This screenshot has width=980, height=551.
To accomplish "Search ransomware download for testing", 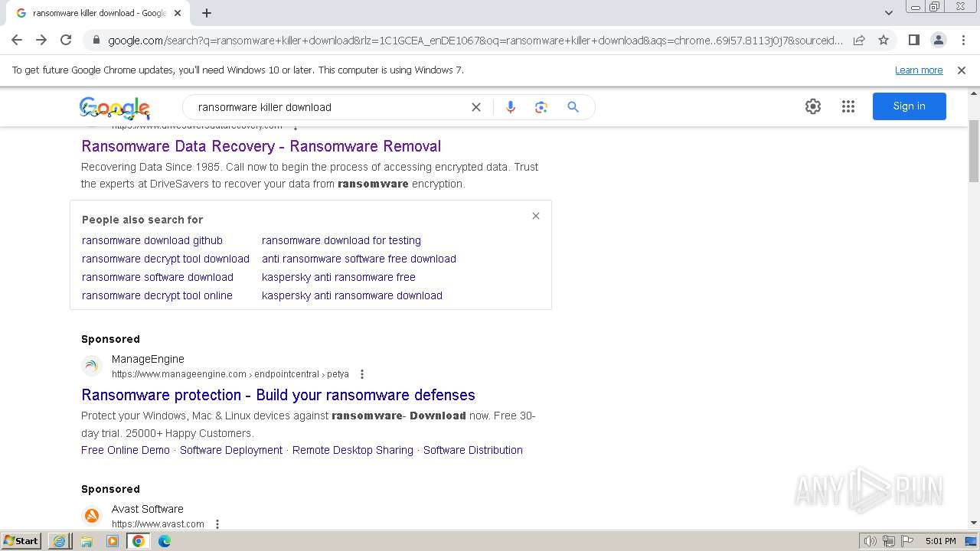I will coord(341,240).
